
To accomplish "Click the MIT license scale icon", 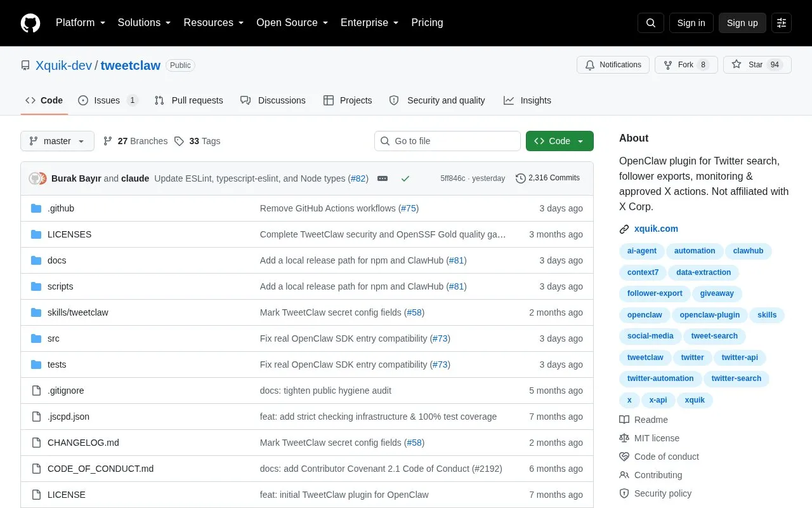I will (x=624, y=438).
